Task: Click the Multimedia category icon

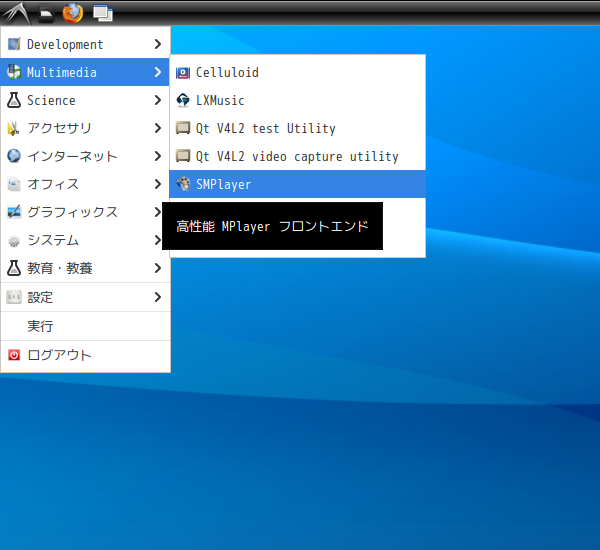Action: [14, 72]
